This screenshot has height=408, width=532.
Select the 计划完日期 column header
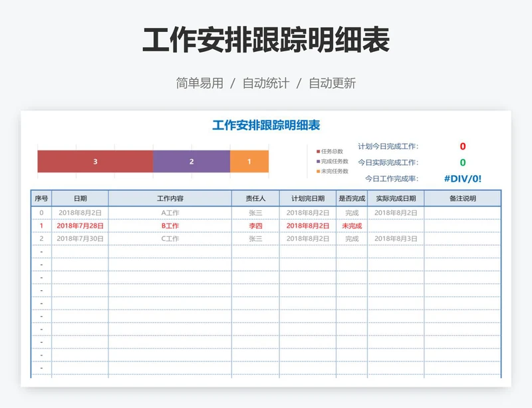pyautogui.click(x=307, y=198)
